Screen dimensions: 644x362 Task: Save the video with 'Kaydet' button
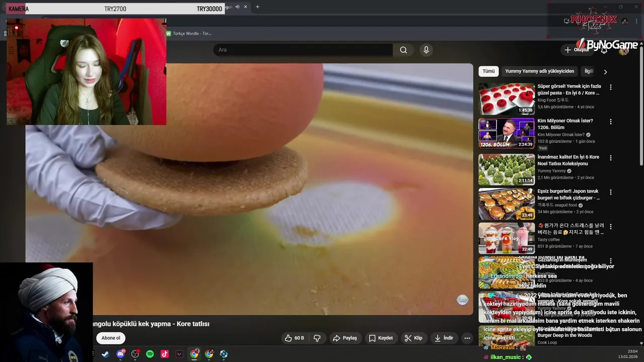point(381,338)
